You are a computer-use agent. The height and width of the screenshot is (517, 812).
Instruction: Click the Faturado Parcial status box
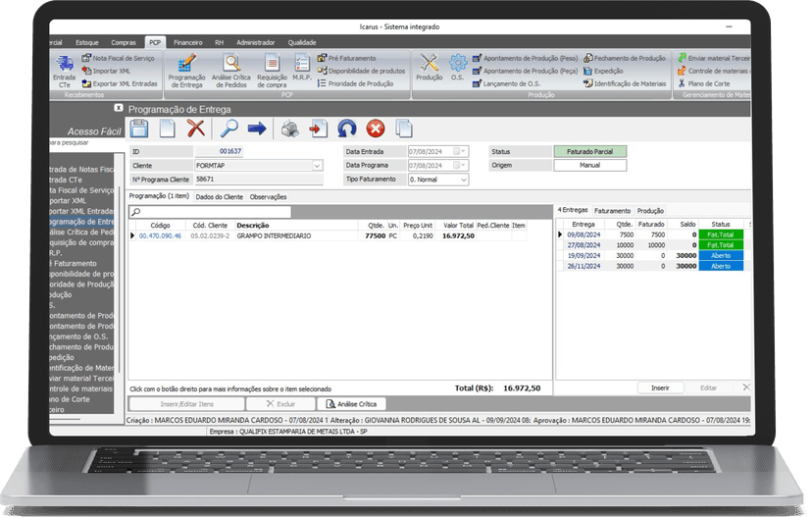click(589, 151)
